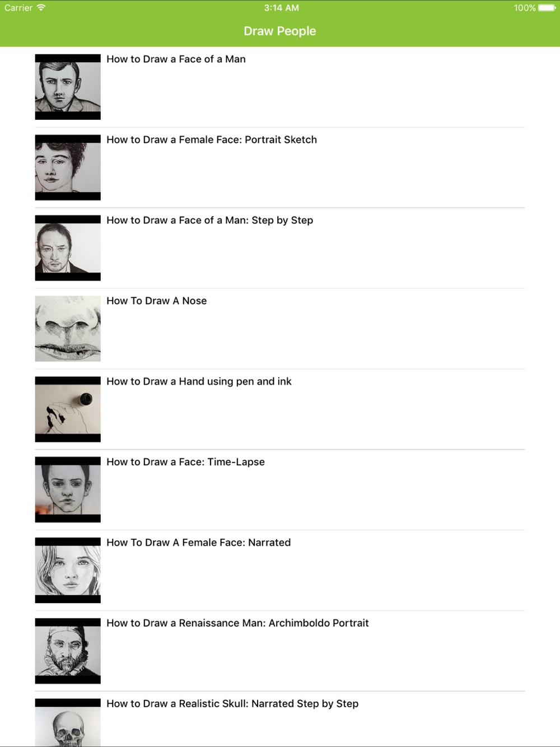
Task: Tap the Renaissance man portrait thumbnail
Action: coord(68,651)
